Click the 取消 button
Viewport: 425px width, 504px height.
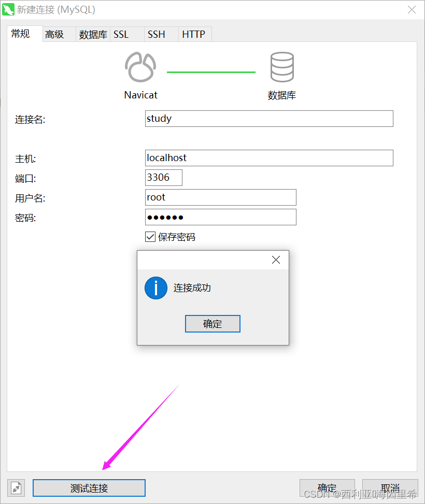point(390,488)
